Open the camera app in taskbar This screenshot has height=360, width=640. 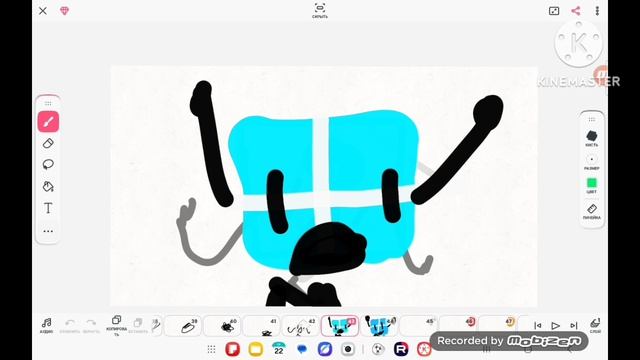pos(348,349)
